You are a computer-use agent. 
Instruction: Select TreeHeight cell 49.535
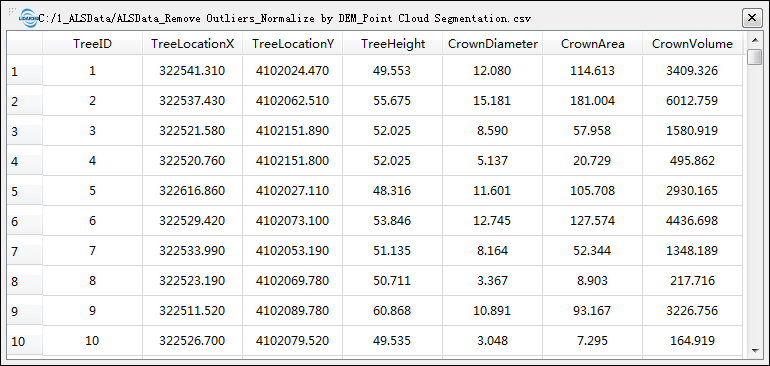(x=393, y=340)
